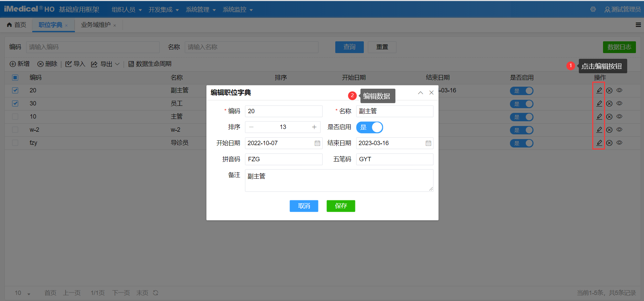Click the 重置 reset button
This screenshot has height=301, width=644.
coord(382,47)
